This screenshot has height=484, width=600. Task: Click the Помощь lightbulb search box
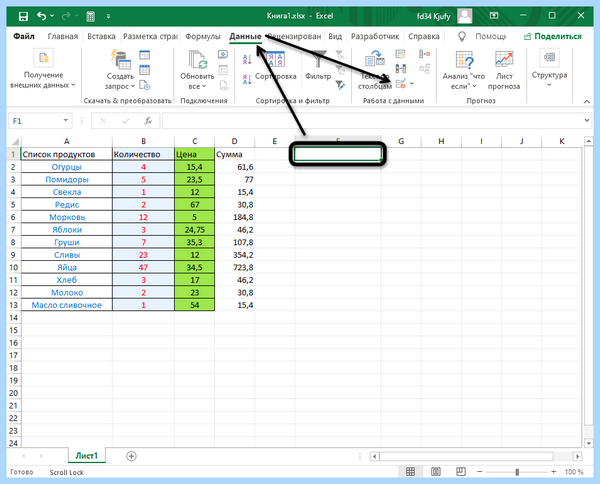(x=483, y=36)
